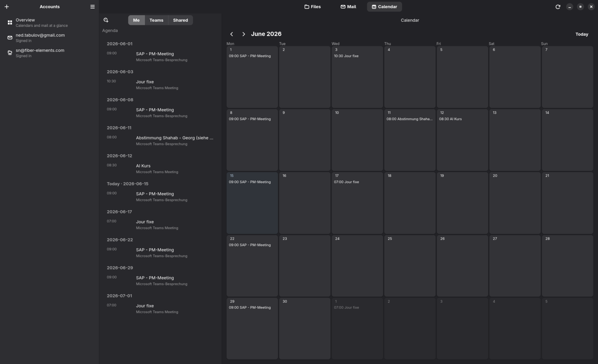Select the Me agenda filter
598x364 pixels.
pos(136,20)
